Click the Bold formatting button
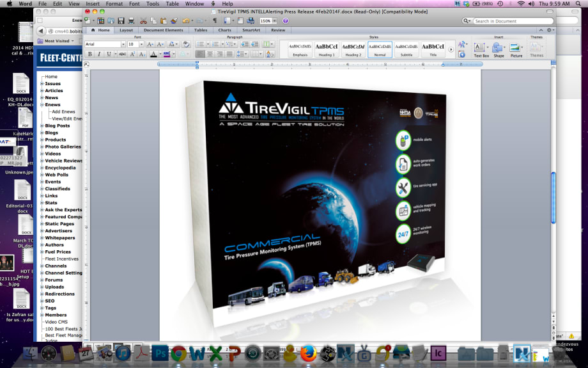This screenshot has width=588, height=368. pyautogui.click(x=89, y=54)
